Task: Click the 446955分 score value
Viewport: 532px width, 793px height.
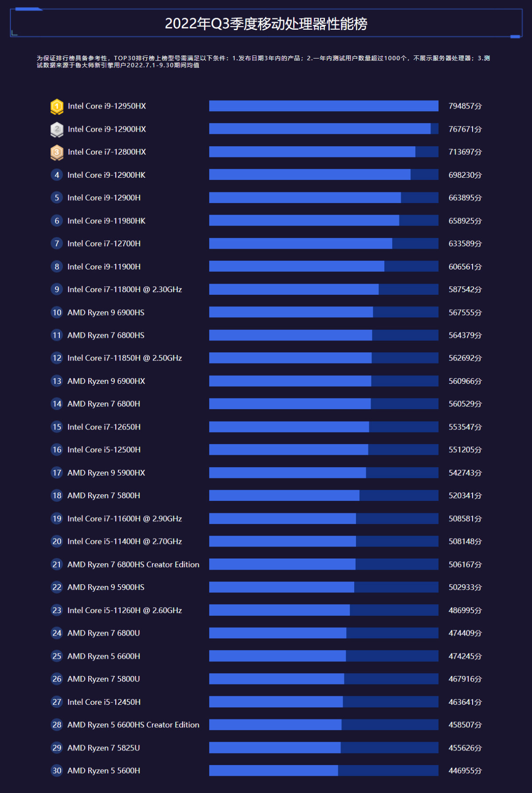Action: (465, 771)
